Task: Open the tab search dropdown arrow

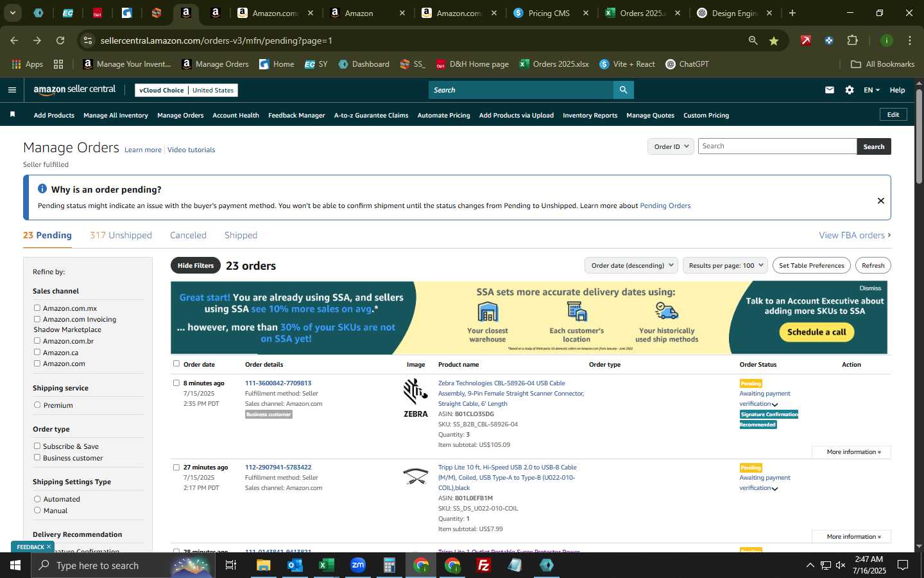Action: point(12,13)
